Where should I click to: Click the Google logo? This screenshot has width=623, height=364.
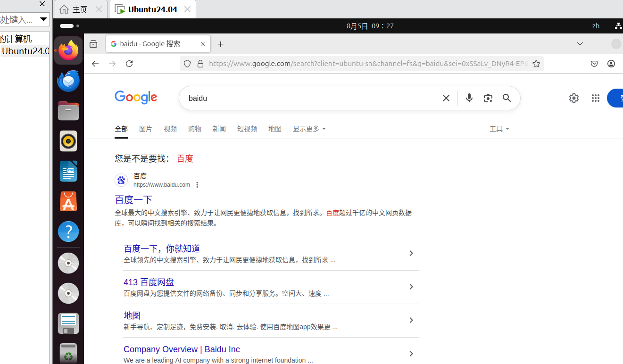[x=136, y=98]
